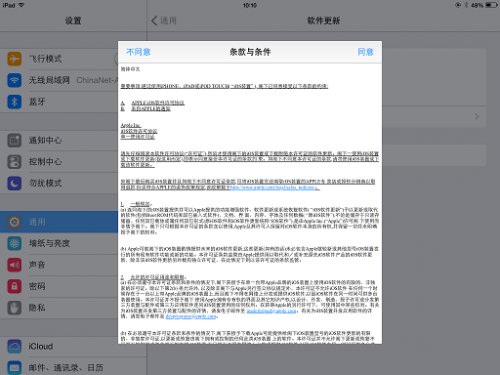Tap 不同意 to decline the terms
Viewport: 500px width, 375px height.
[x=138, y=52]
